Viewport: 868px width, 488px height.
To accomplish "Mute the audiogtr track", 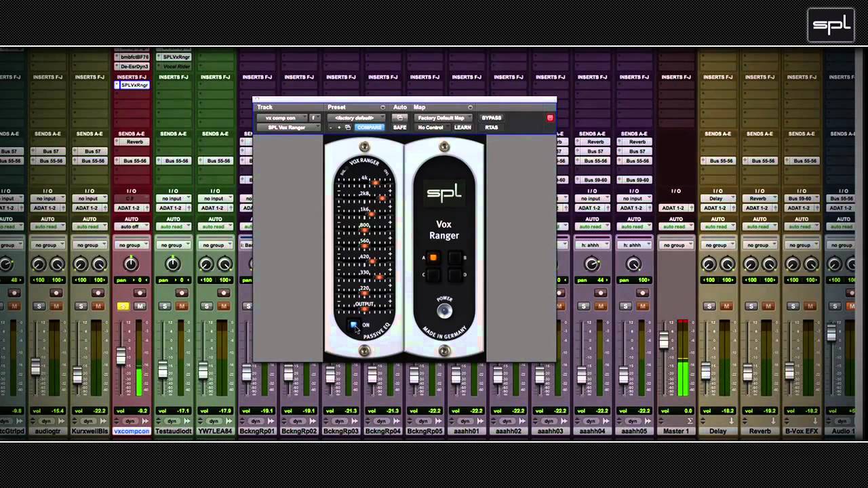I will pos(56,306).
